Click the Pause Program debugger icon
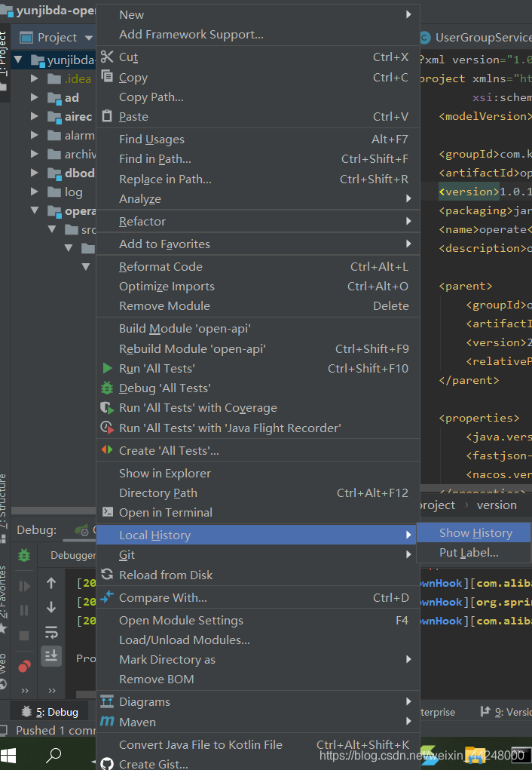 click(x=24, y=610)
